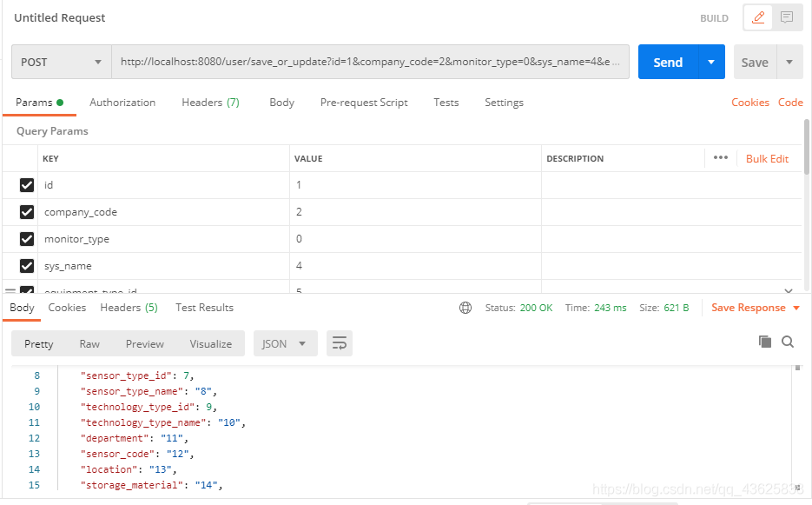Switch response view to Visualize

[211, 343]
